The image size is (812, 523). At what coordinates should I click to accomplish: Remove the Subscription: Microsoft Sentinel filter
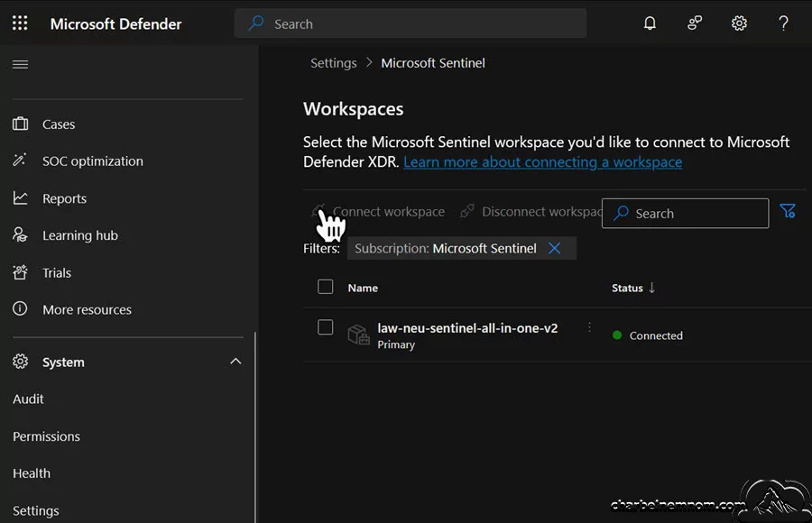[x=555, y=248]
